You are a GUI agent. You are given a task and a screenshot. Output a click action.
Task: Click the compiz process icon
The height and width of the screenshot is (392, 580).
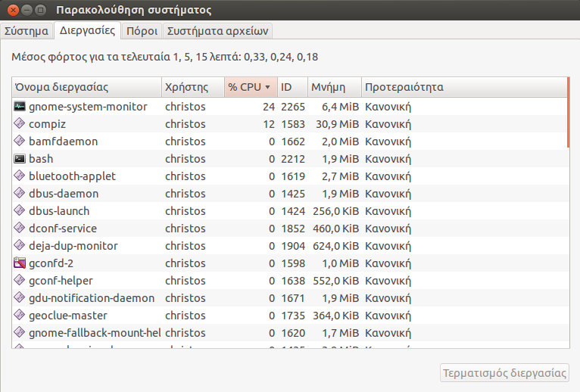pos(20,124)
